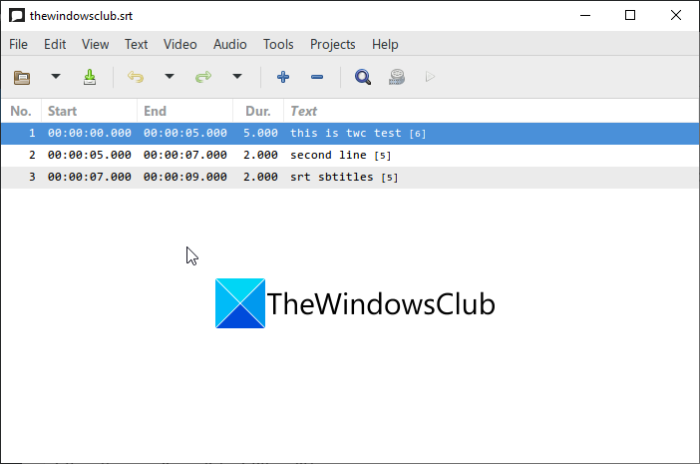The height and width of the screenshot is (464, 700).
Task: Click start time 00:00:07.000 in row 3
Action: [89, 177]
